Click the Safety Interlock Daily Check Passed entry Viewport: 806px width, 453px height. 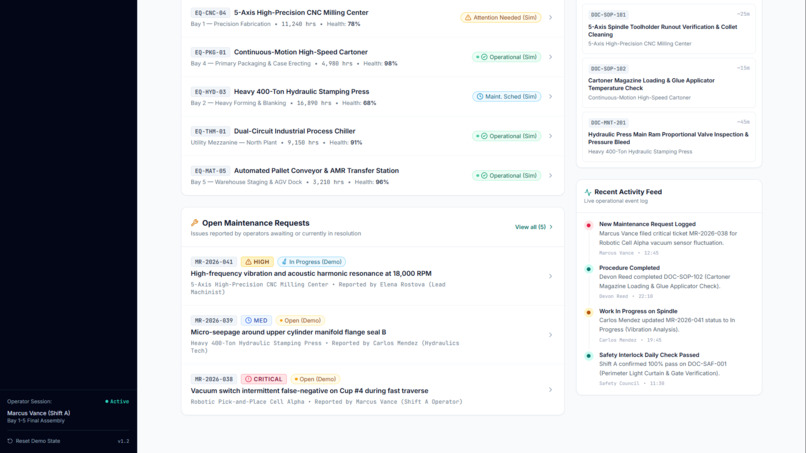click(669, 369)
